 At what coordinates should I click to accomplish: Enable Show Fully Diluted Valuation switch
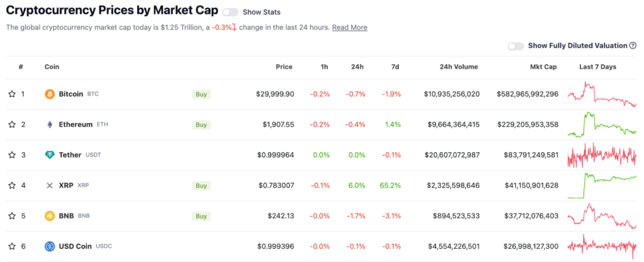[516, 46]
